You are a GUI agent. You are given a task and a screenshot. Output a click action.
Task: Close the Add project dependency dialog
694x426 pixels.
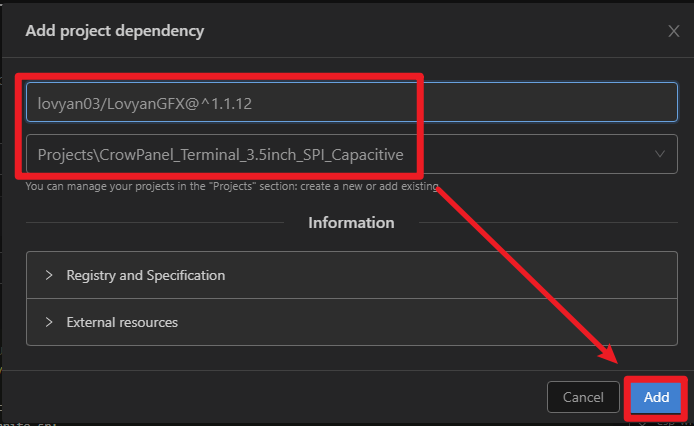pos(674,31)
